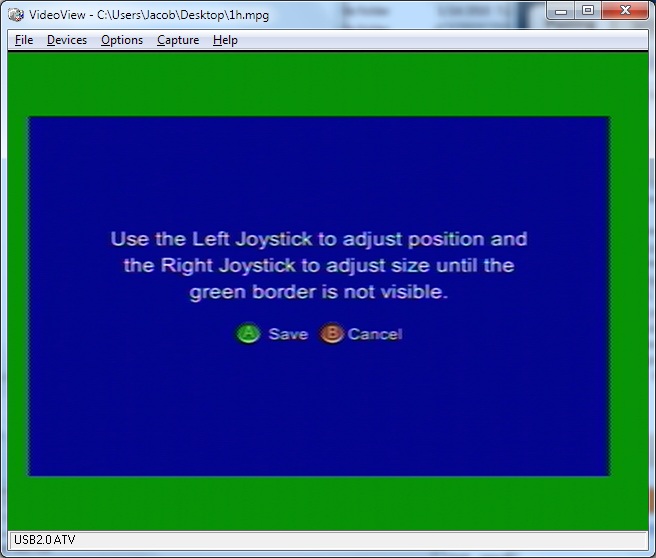
Task: Click the green A Save button icon
Action: pyautogui.click(x=249, y=333)
